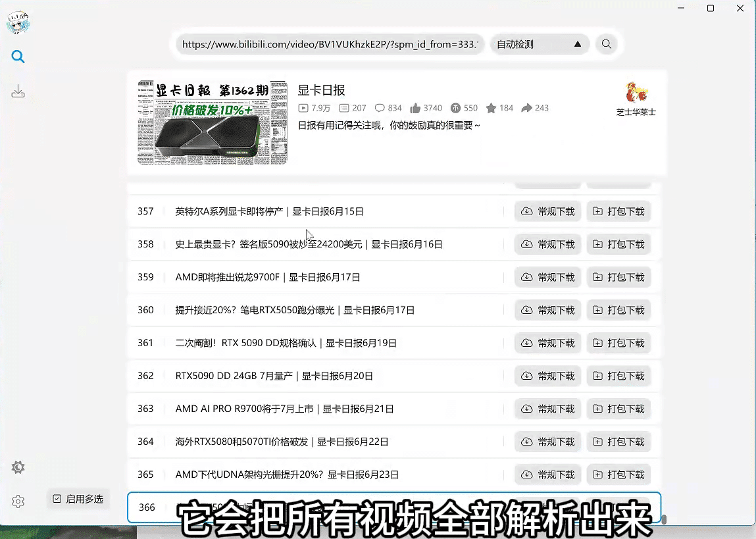Screen dimensions: 756x539
Task: Click 常规下载 for episode 365
Action: 547,475
